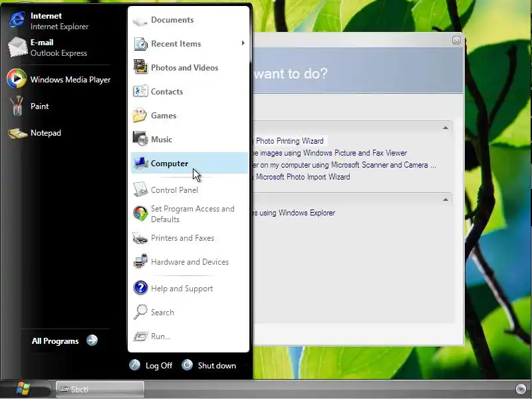
Task: Collapse the Windows Explorer section in dialog
Action: point(445,199)
